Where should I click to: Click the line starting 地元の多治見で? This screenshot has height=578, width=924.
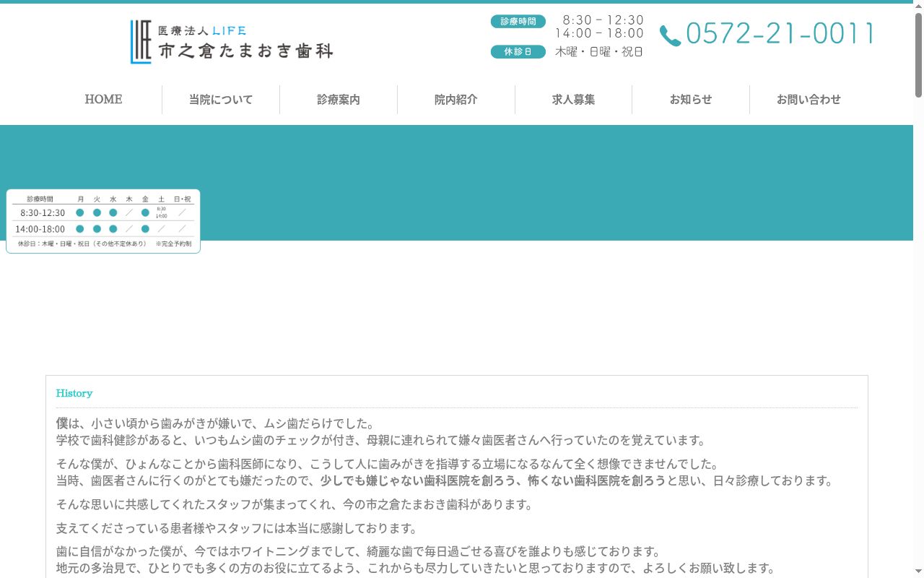coord(416,569)
